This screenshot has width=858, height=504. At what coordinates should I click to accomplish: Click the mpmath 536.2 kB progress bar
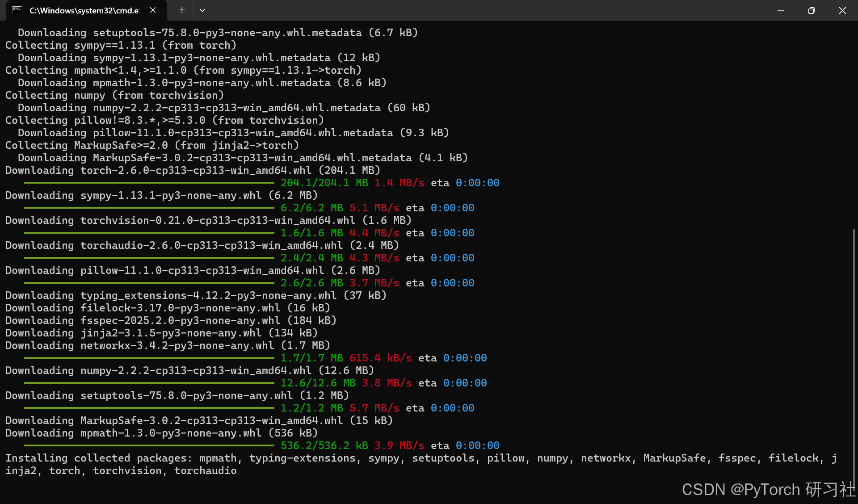click(149, 445)
